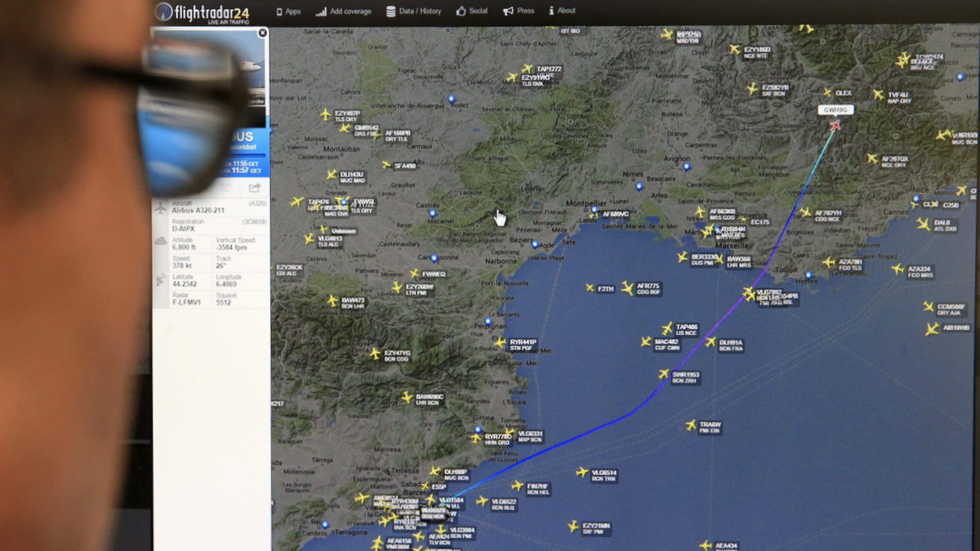Click the DLH91A flight label
980x551 pixels.
[731, 345]
